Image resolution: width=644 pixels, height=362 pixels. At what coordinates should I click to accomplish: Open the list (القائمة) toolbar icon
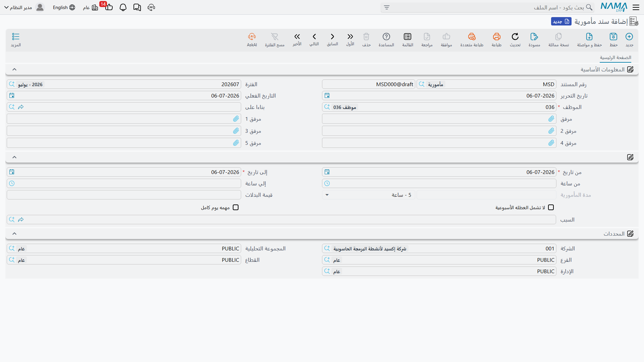408,37
